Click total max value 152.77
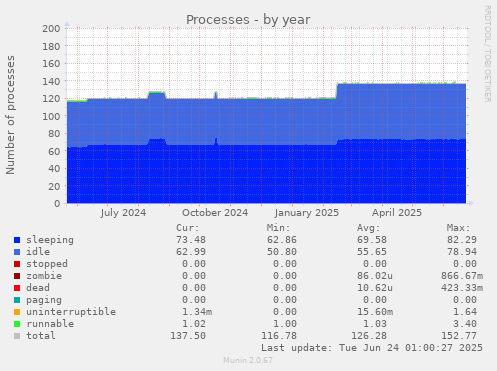Screen dimensions: 497x371 tap(459, 336)
